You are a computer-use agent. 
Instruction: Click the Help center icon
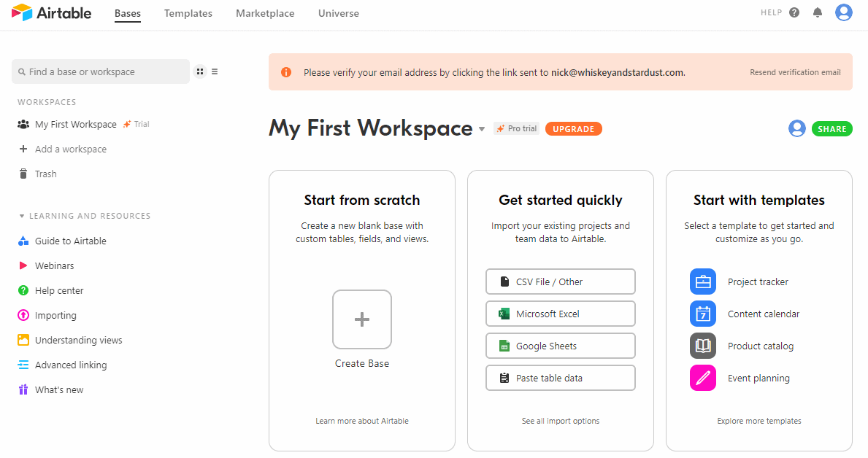coord(23,290)
